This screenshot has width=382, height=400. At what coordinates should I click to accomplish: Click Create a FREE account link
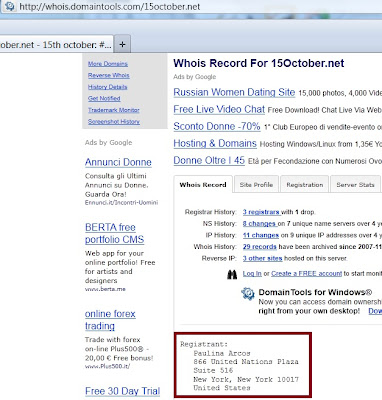click(x=306, y=274)
